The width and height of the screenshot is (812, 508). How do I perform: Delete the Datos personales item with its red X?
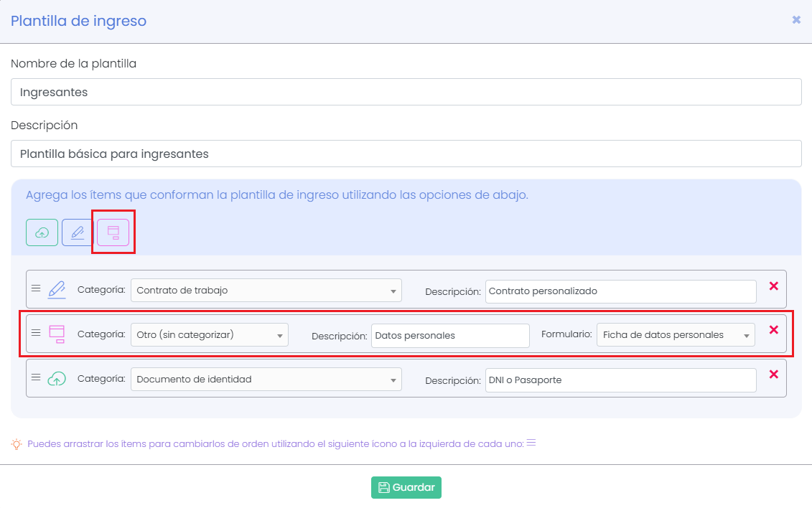[774, 330]
